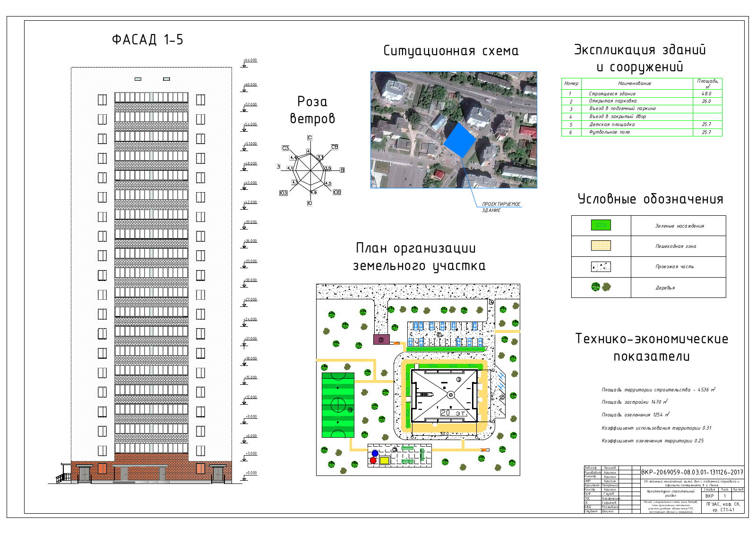Click the 'Площадь, м²' column header
This screenshot has height=534, width=756.
(x=708, y=84)
